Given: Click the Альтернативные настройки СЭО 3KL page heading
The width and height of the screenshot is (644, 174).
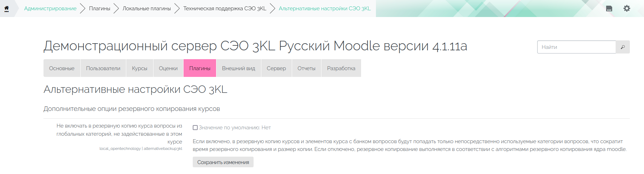Looking at the screenshot, I should (135, 89).
